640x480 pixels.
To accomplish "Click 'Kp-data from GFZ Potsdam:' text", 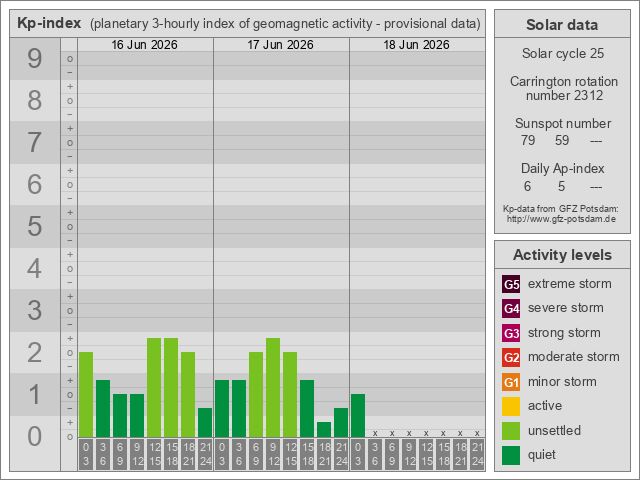I will point(560,209).
